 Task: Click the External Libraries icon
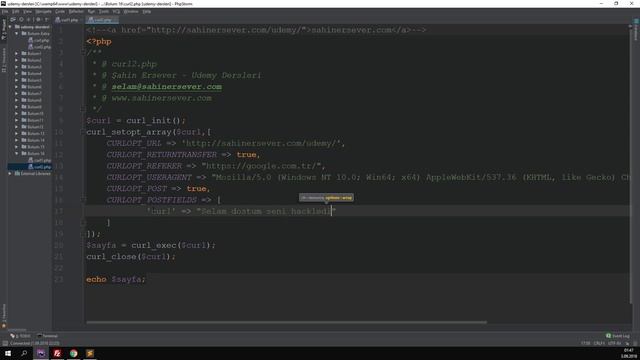[18, 173]
